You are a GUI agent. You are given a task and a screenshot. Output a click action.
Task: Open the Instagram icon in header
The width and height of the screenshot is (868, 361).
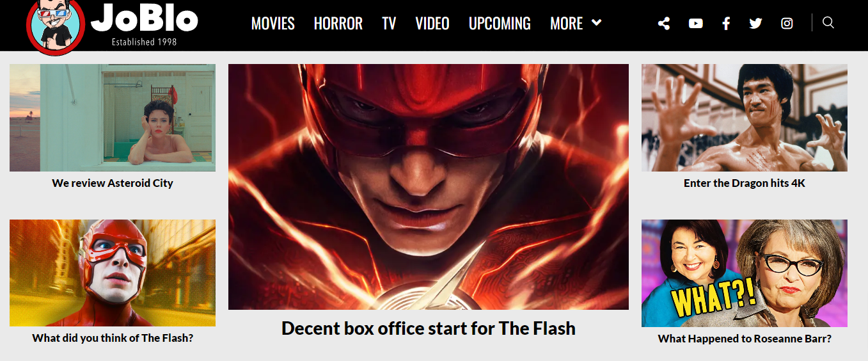click(x=787, y=24)
